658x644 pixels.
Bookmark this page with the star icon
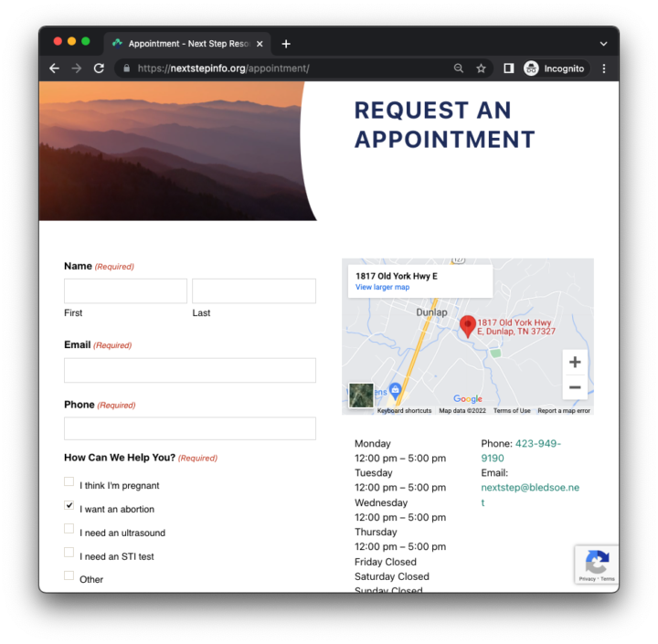481,69
